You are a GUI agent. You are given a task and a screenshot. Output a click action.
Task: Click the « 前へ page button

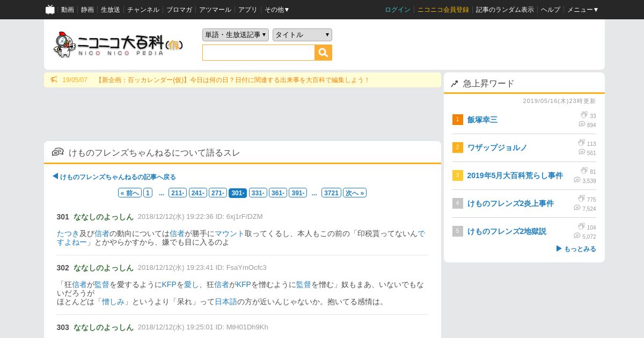tap(130, 193)
